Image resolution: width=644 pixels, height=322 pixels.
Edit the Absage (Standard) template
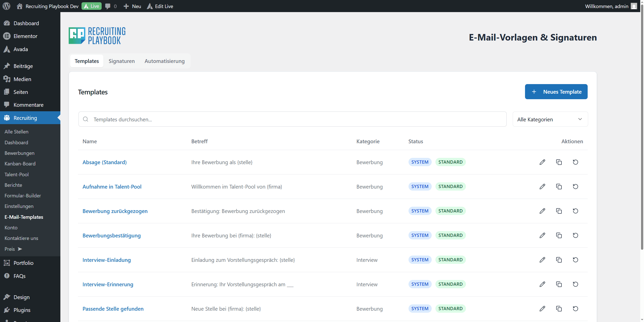(542, 162)
